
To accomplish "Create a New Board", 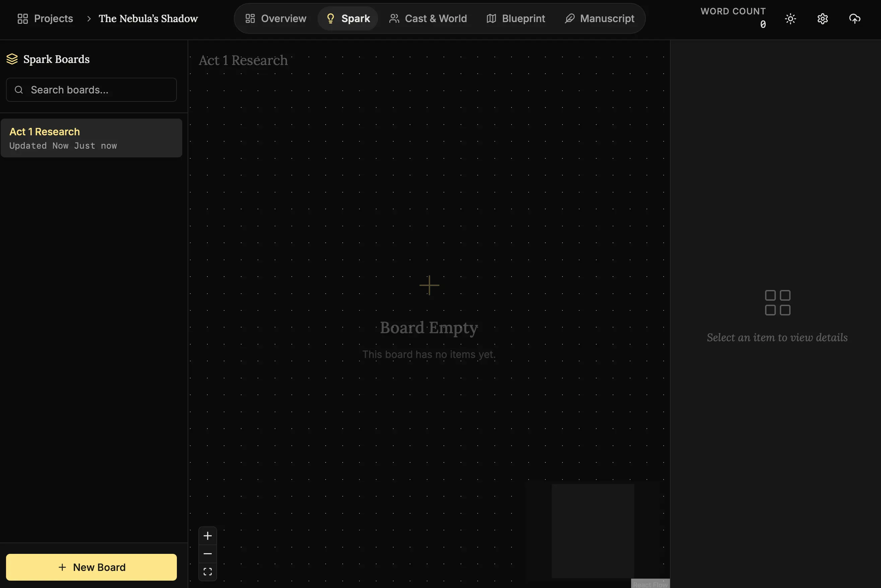I will (91, 567).
